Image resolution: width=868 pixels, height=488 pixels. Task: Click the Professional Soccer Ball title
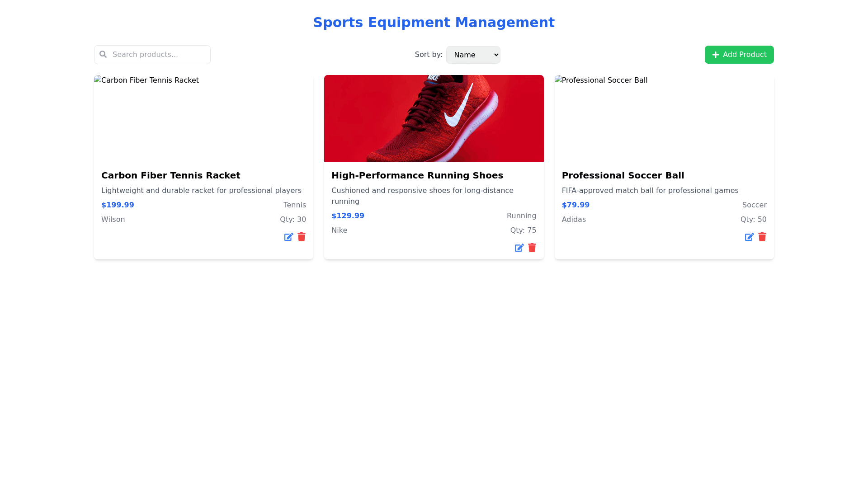[x=623, y=175]
